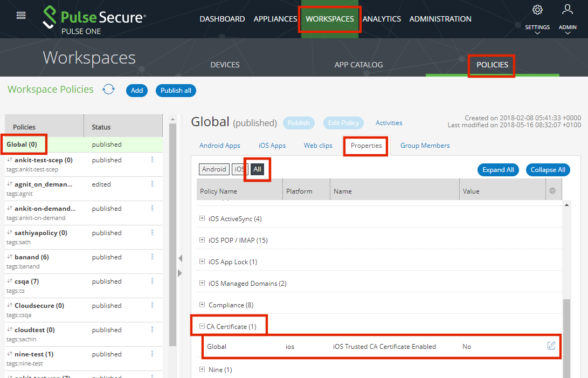
Task: Expand the iOS App Lock (1) group
Action: [202, 262]
